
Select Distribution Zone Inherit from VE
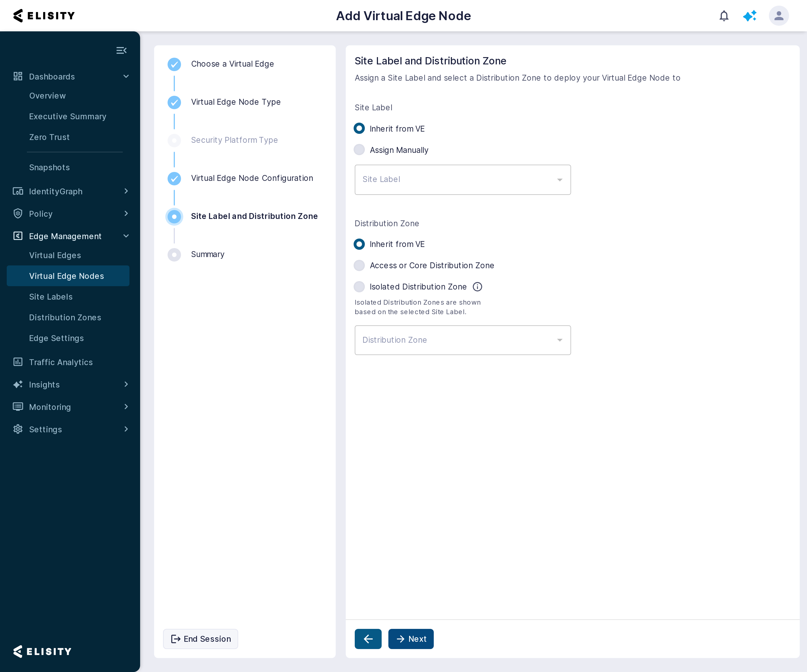tap(359, 244)
